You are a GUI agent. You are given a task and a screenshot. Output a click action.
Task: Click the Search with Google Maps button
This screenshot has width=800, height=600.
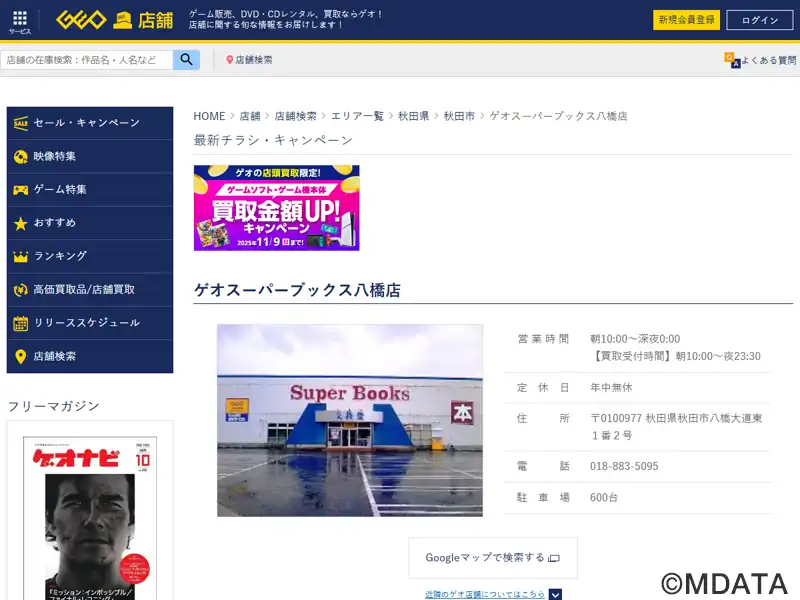[x=492, y=558]
